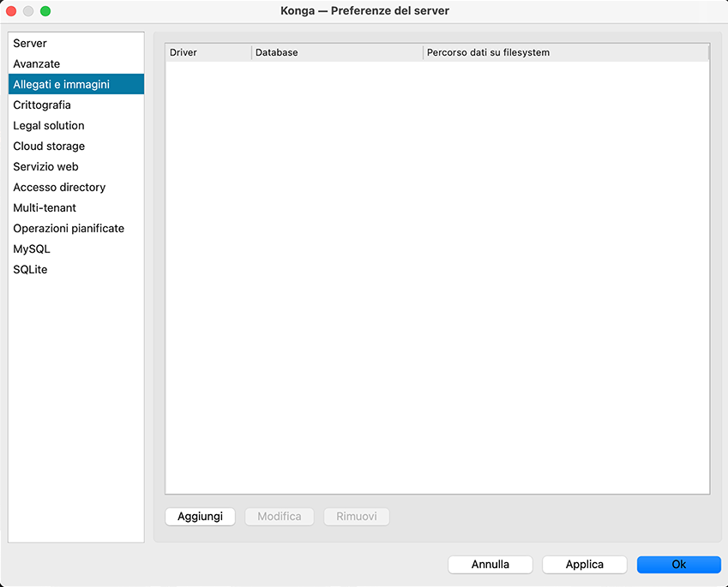Click the Aggiungi button
728x587 pixels.
click(x=200, y=517)
